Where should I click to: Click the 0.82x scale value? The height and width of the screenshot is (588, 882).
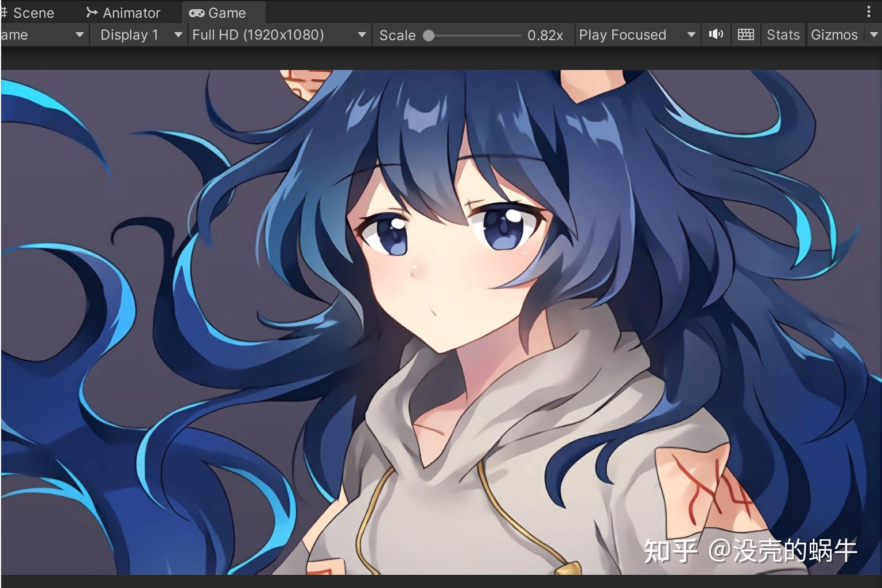[x=545, y=36]
